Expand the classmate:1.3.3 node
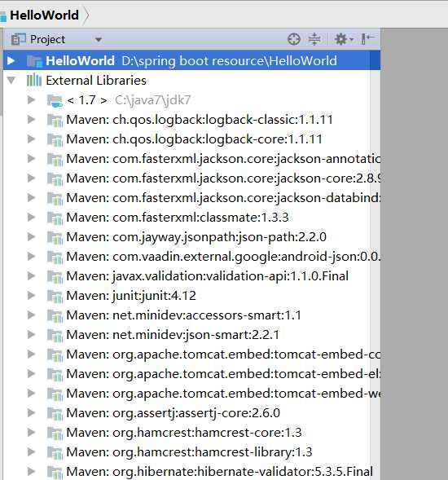 (x=31, y=218)
